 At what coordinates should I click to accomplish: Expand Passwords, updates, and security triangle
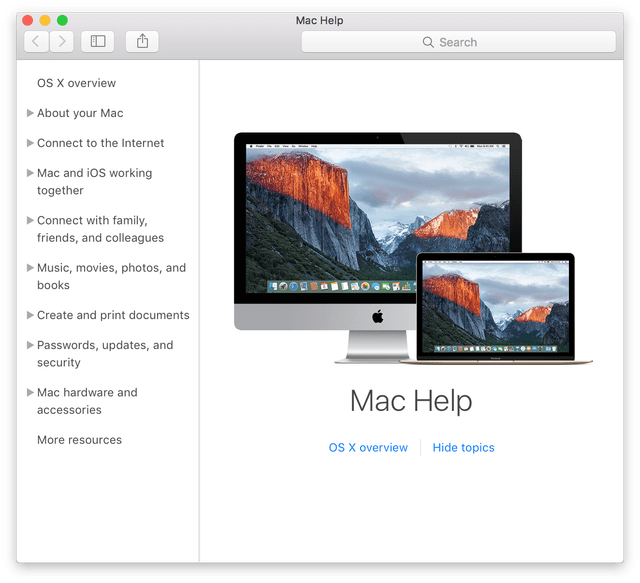coord(30,345)
